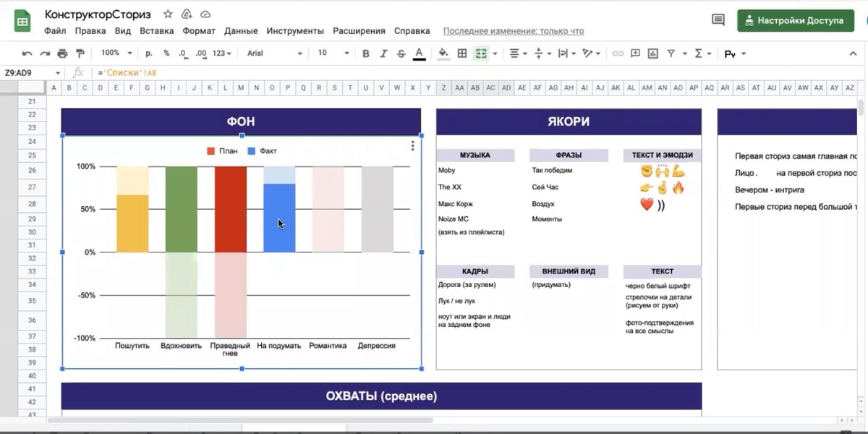
Task: Apply percent format
Action: point(166,54)
